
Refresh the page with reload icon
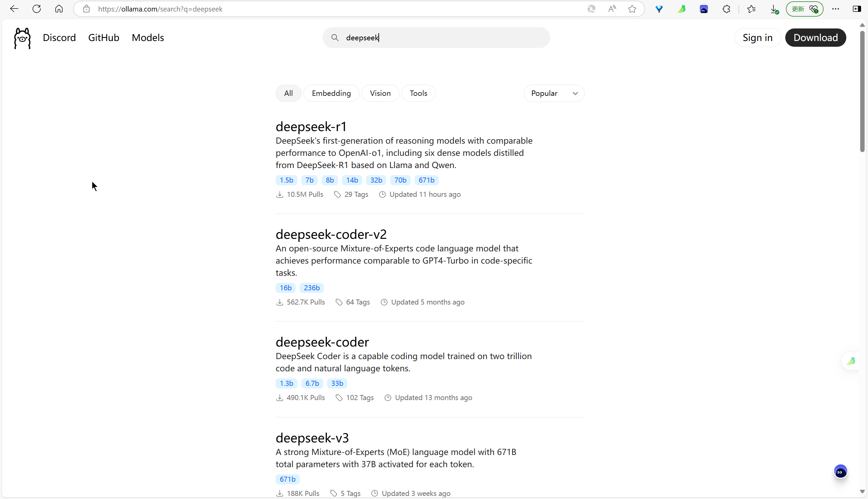pyautogui.click(x=37, y=9)
